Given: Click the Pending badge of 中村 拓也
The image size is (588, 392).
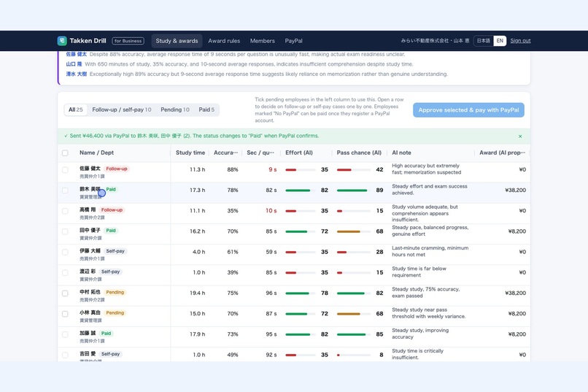Looking at the screenshot, I should pos(115,292).
